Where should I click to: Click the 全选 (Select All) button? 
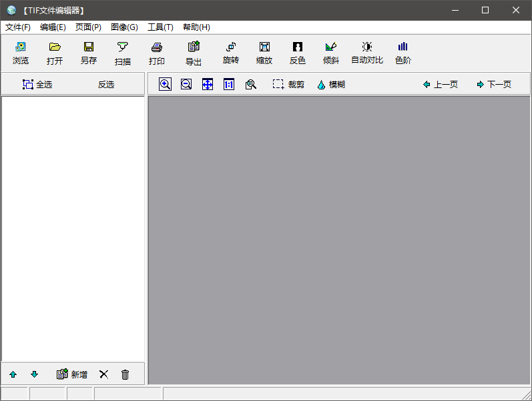pyautogui.click(x=37, y=84)
